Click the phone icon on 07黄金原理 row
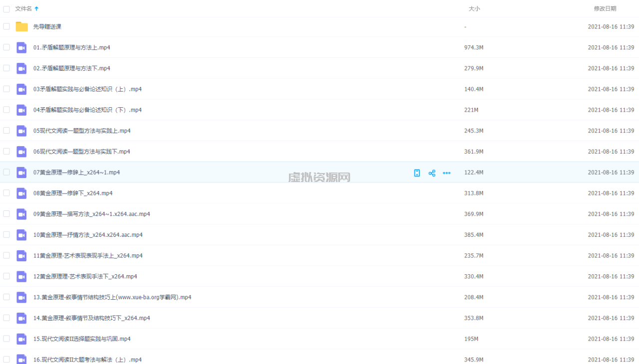 point(417,173)
